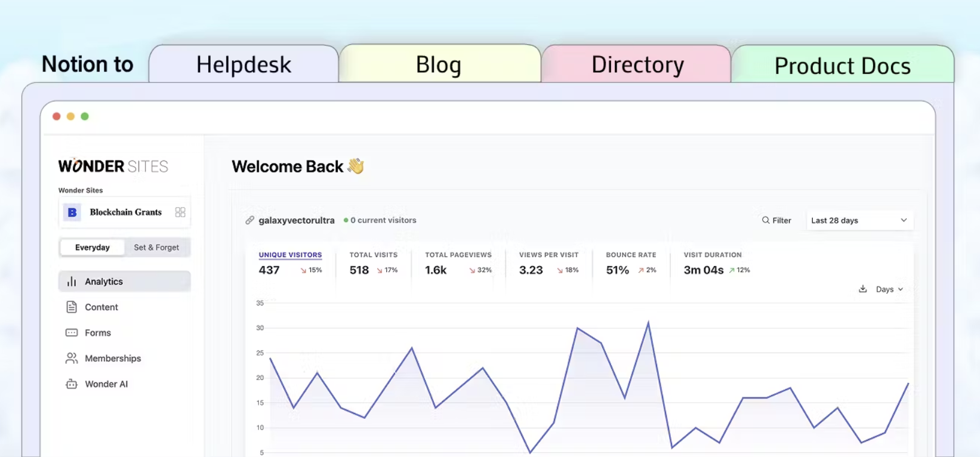Open the Helpdesk tab
Screen dimensions: 980x457
pos(244,64)
